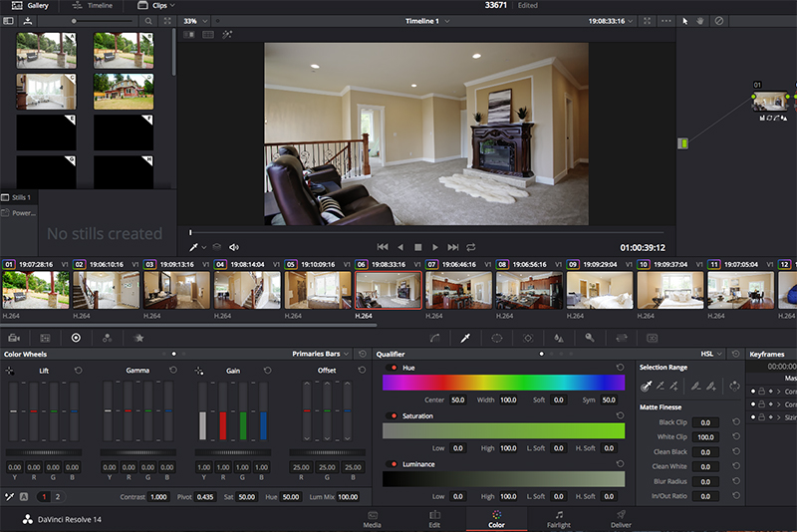Toggle the Luminance qualifier enable dot
This screenshot has width=797, height=532.
coord(394,464)
